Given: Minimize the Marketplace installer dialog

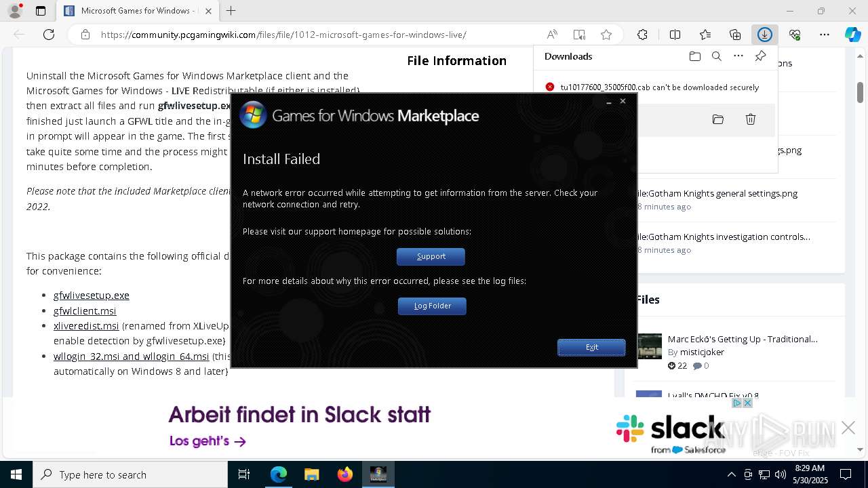Looking at the screenshot, I should [x=609, y=102].
